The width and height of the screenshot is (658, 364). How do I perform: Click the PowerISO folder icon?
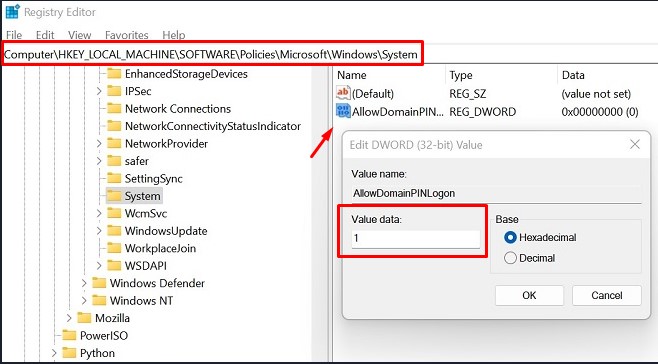click(x=69, y=335)
